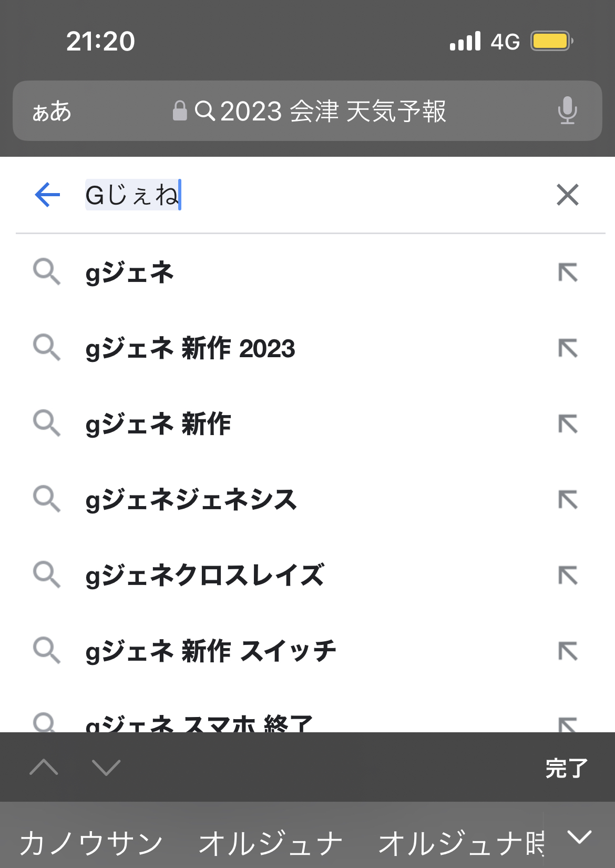Pick the オルジュナ keyboard candidate
Screen dimensions: 615x868
pyautogui.click(x=271, y=843)
